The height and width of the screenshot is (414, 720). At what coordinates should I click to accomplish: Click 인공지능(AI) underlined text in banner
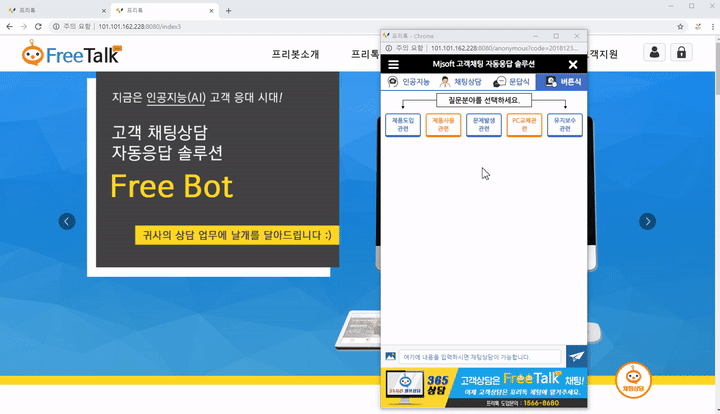(x=176, y=98)
